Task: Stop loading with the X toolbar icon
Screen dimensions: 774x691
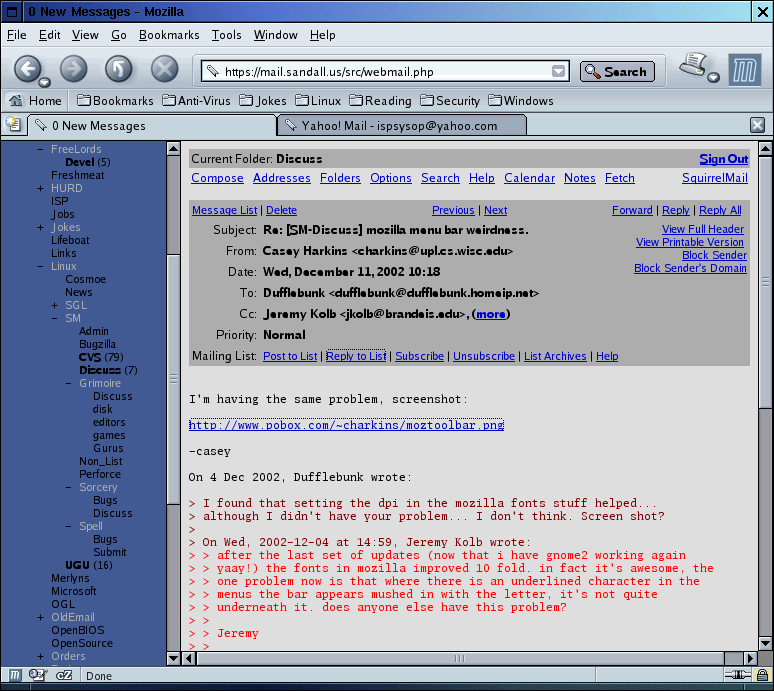Action: pyautogui.click(x=164, y=69)
